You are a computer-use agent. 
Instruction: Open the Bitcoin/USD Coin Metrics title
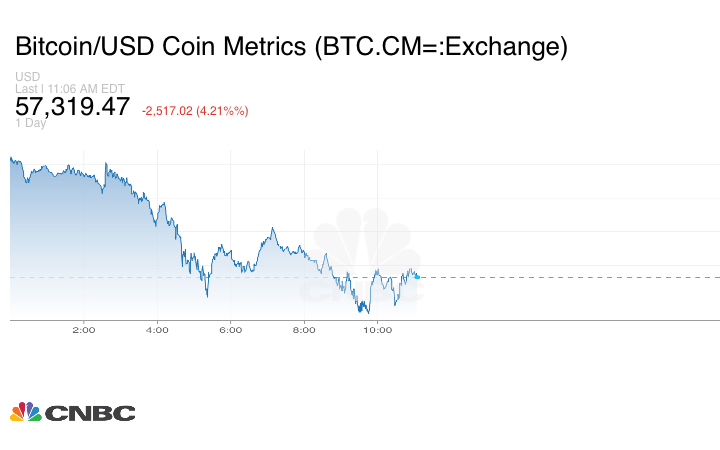click(x=291, y=47)
